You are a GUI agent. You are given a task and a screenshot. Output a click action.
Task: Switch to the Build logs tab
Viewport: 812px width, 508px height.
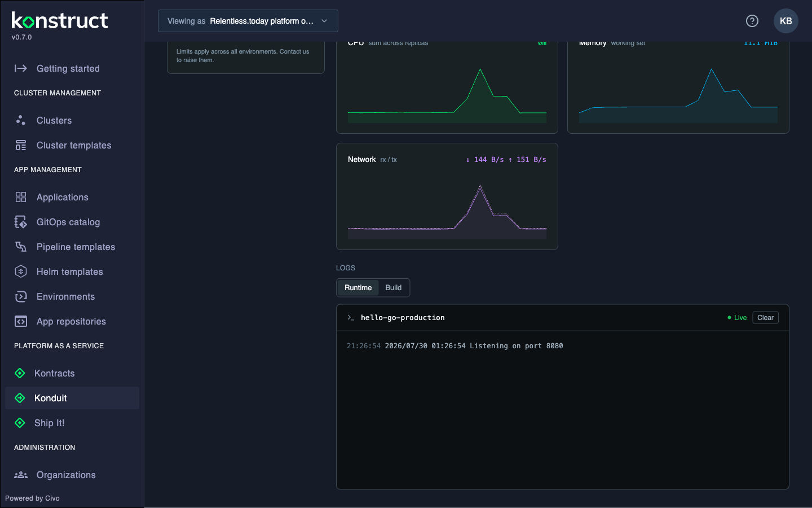[x=394, y=288]
